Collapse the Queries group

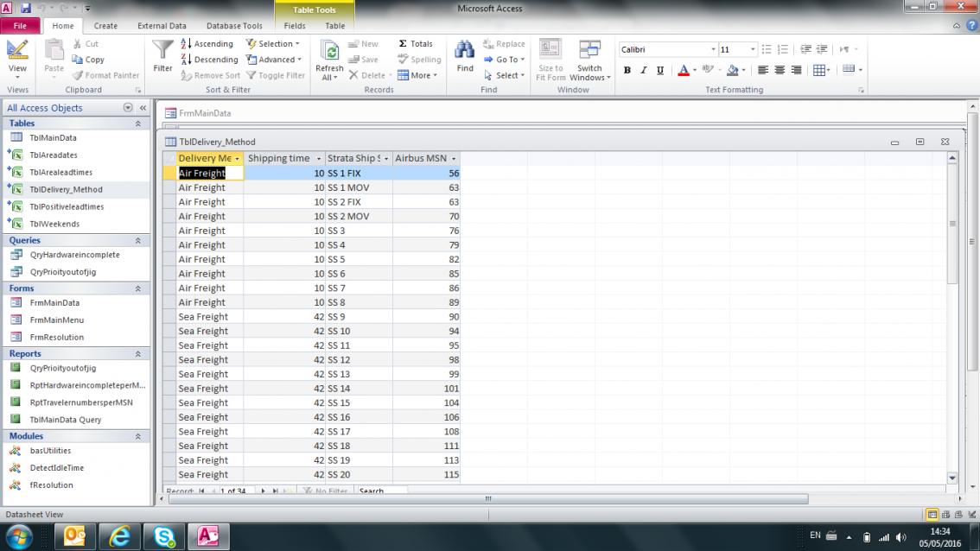(138, 240)
